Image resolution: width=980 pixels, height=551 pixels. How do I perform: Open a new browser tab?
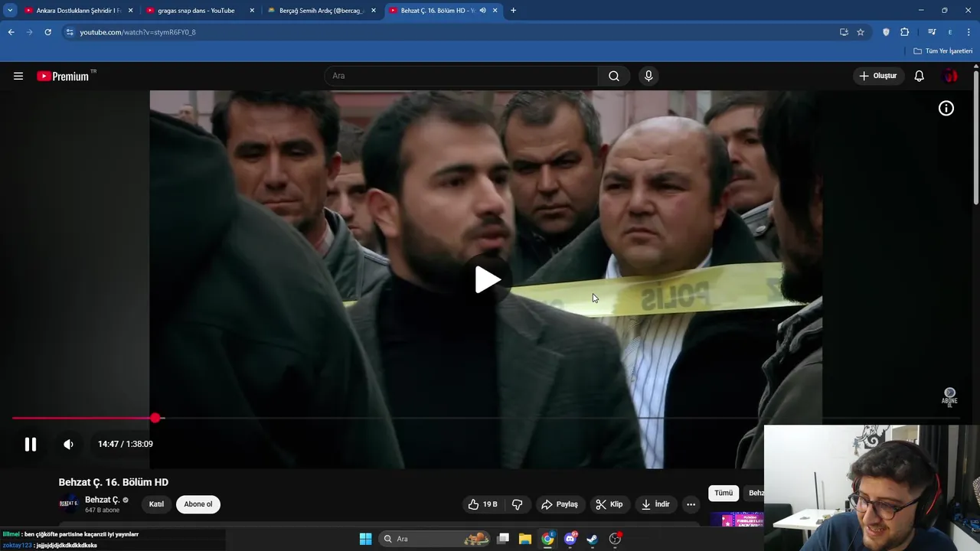[x=513, y=11]
